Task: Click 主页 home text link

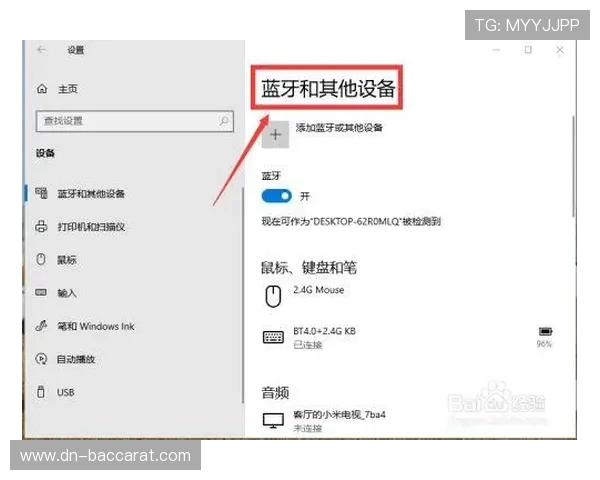Action: [x=68, y=89]
